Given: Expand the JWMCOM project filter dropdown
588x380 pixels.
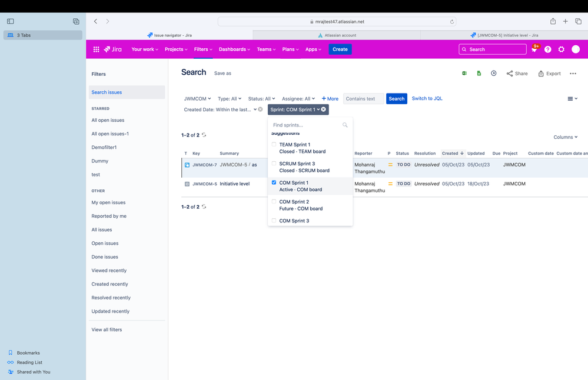Looking at the screenshot, I should tap(197, 99).
